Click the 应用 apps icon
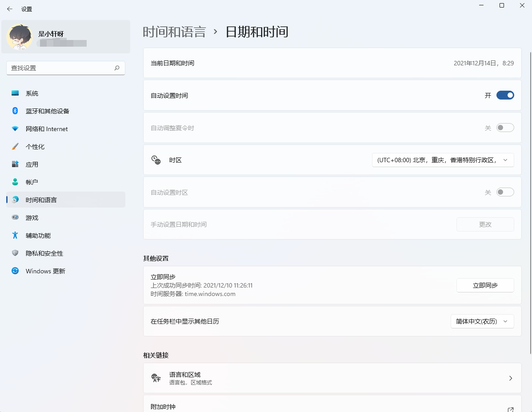532x412 pixels. pos(15,164)
